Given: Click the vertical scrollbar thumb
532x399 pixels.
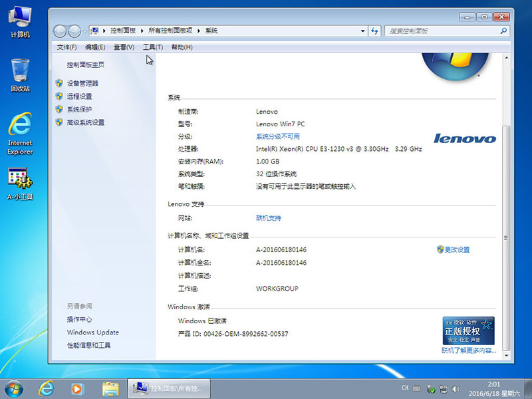Looking at the screenshot, I should [x=506, y=238].
